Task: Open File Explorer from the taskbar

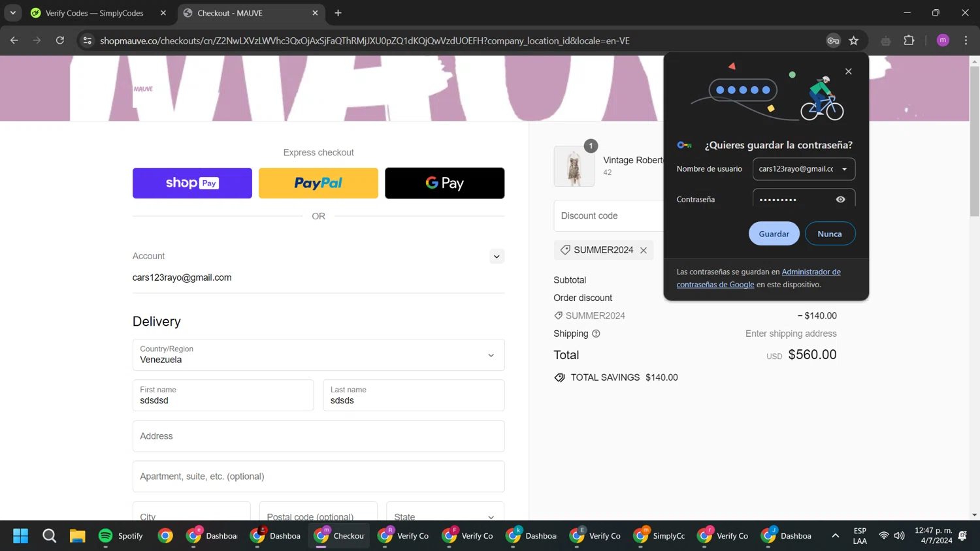Action: click(x=78, y=536)
